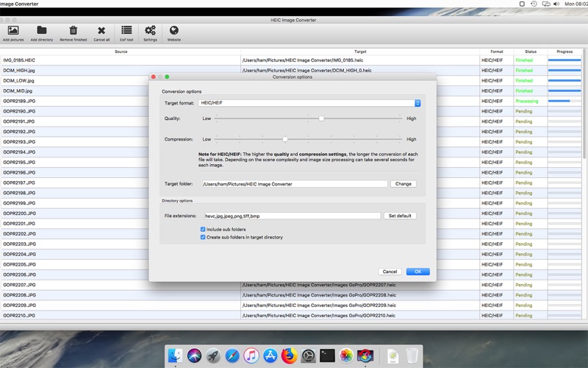
Task: Open the Website globe icon
Action: (x=174, y=30)
